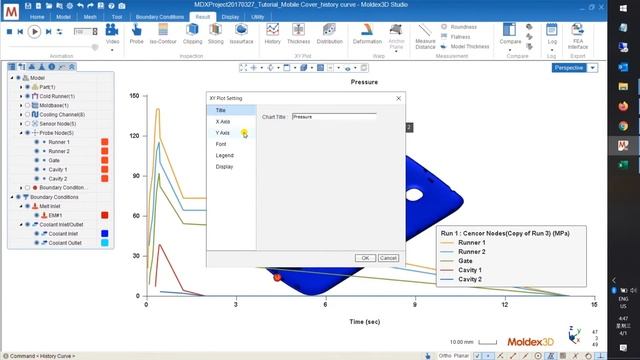Click the undo icon in title bar
This screenshot has height=360, width=640.
(80, 6)
